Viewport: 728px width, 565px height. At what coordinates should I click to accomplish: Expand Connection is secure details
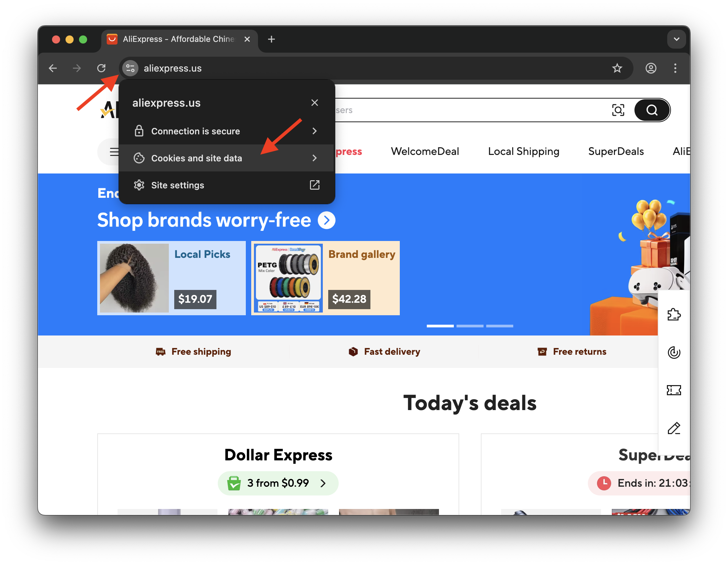(x=226, y=131)
